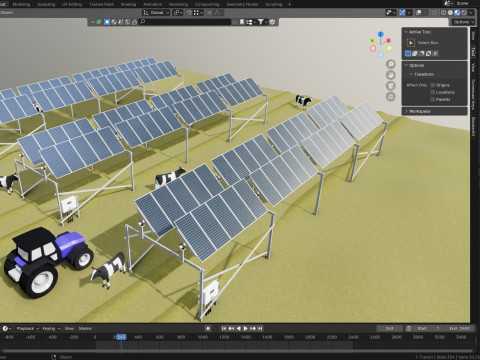Switch to the Shading workspace tab
Screen dimensions: 480x360
(128, 4)
